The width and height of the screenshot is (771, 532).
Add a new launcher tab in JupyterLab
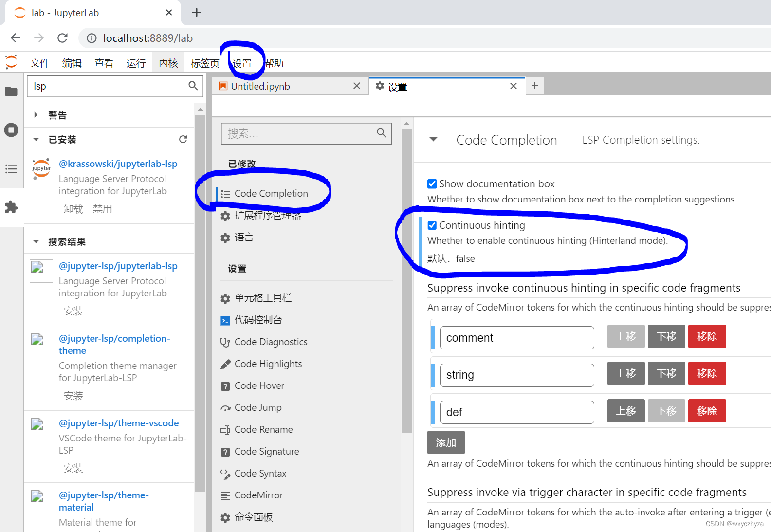[535, 86]
